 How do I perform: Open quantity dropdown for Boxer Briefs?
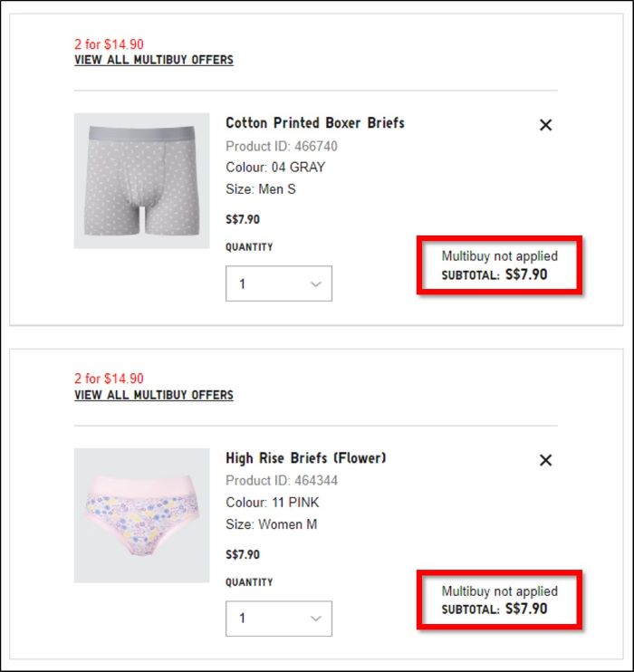(x=279, y=283)
